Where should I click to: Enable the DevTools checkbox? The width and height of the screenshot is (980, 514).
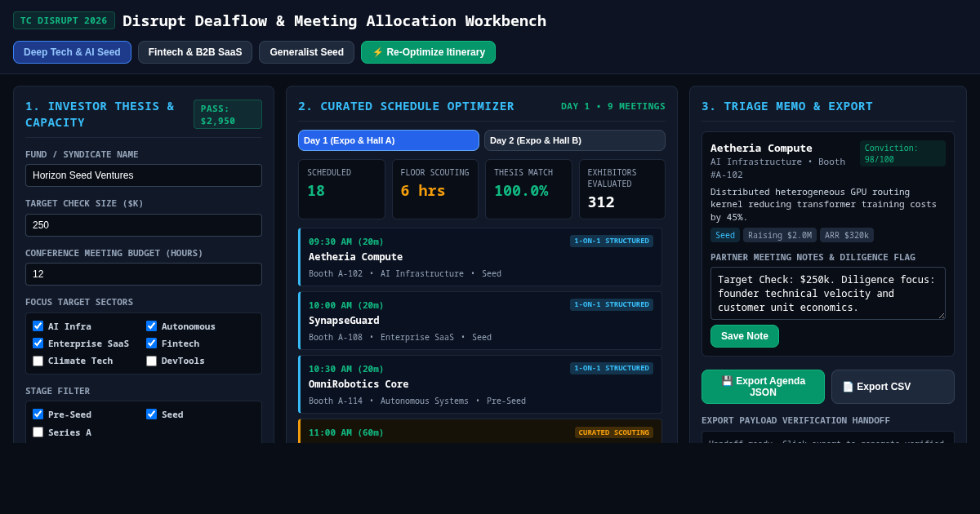tap(152, 361)
